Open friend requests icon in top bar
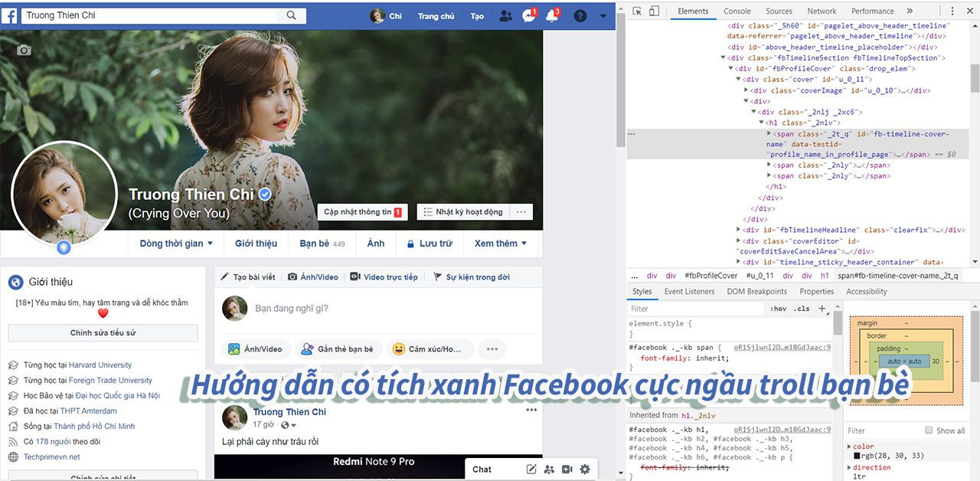Image resolution: width=980 pixels, height=481 pixels. [505, 15]
